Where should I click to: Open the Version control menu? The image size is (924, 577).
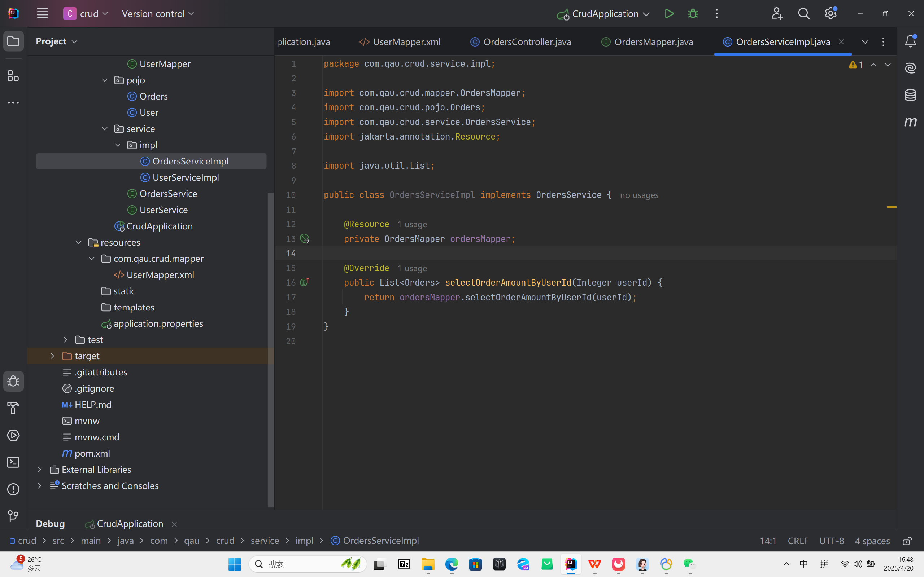pos(158,14)
